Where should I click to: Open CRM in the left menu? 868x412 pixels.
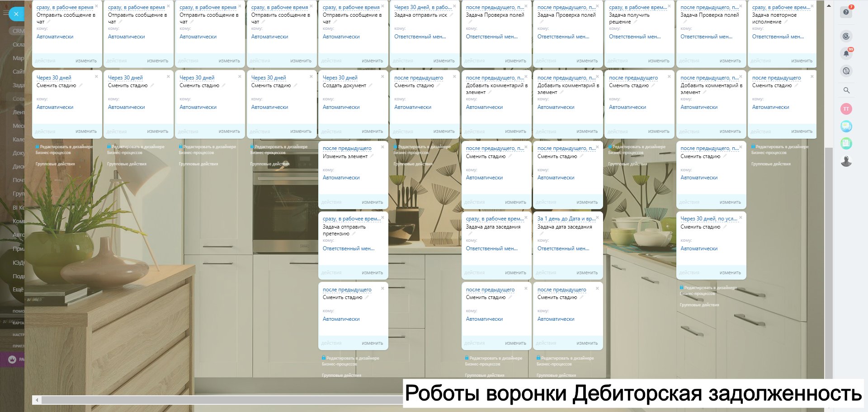[x=19, y=31]
